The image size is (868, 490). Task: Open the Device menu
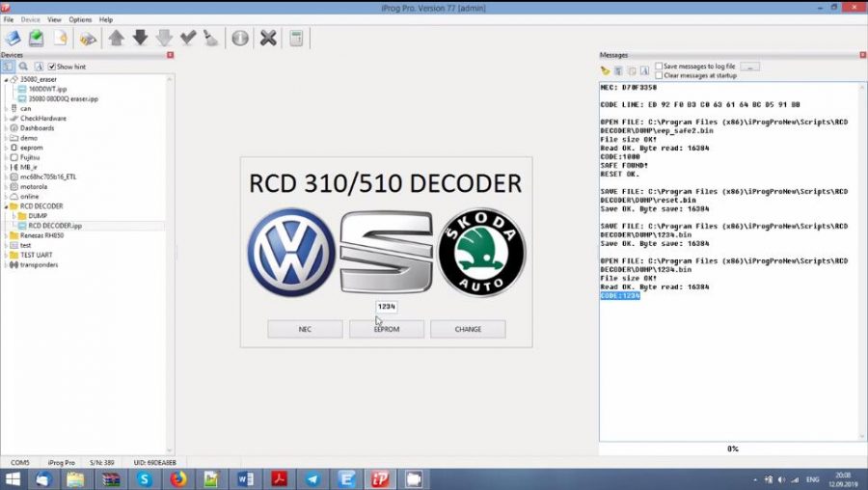(31, 19)
